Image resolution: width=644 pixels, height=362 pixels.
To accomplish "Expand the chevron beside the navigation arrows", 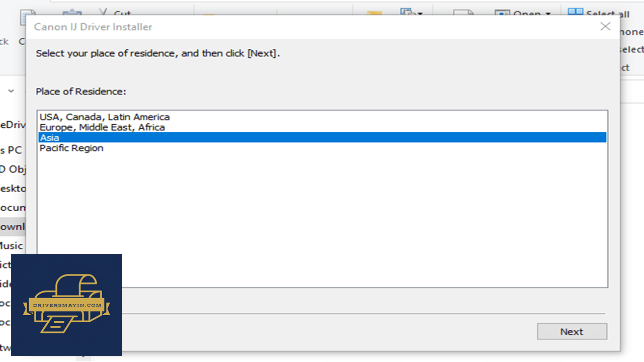I will coord(11,92).
